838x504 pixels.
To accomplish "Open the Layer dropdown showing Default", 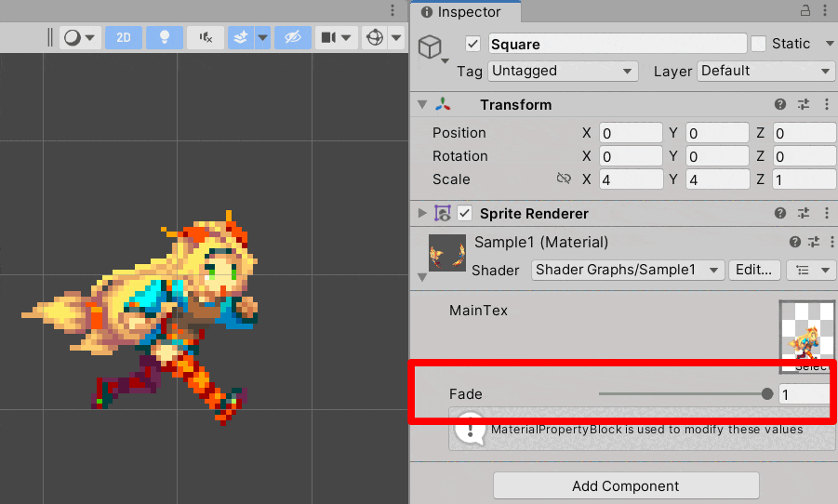I will (765, 71).
